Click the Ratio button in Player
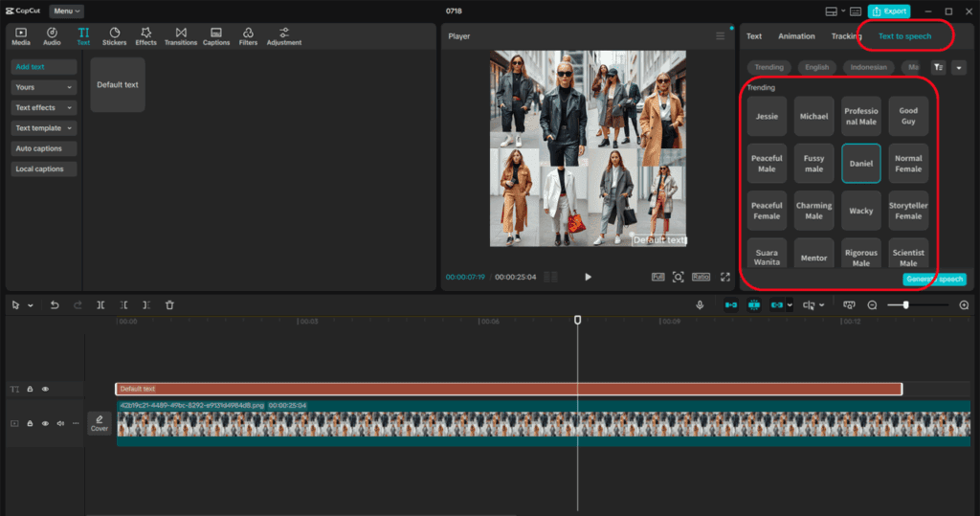 point(701,277)
